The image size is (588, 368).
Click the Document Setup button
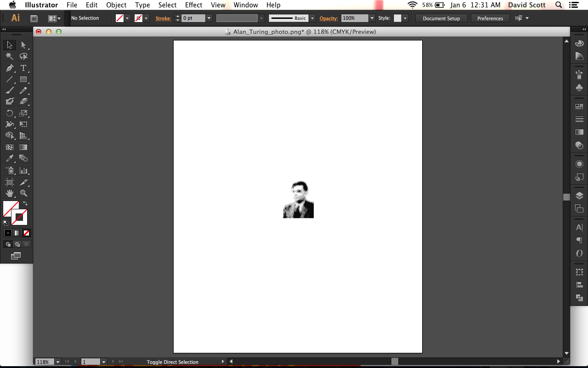click(441, 18)
